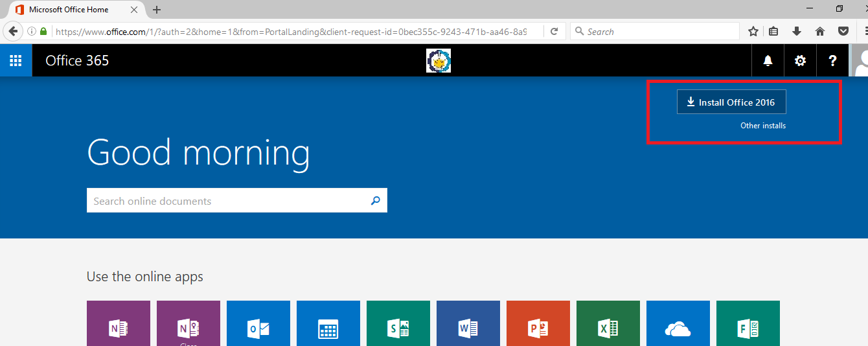Open help with the question mark icon
The image size is (868, 346).
[x=832, y=60]
